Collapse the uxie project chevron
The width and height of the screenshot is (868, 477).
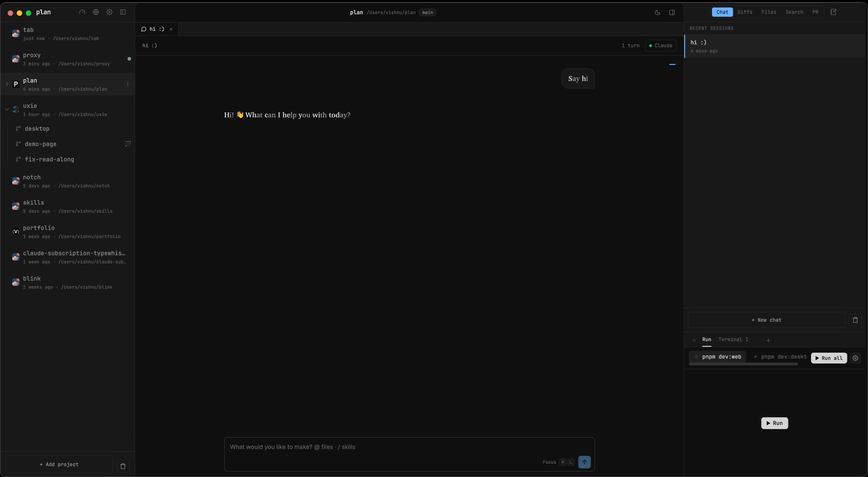click(7, 110)
